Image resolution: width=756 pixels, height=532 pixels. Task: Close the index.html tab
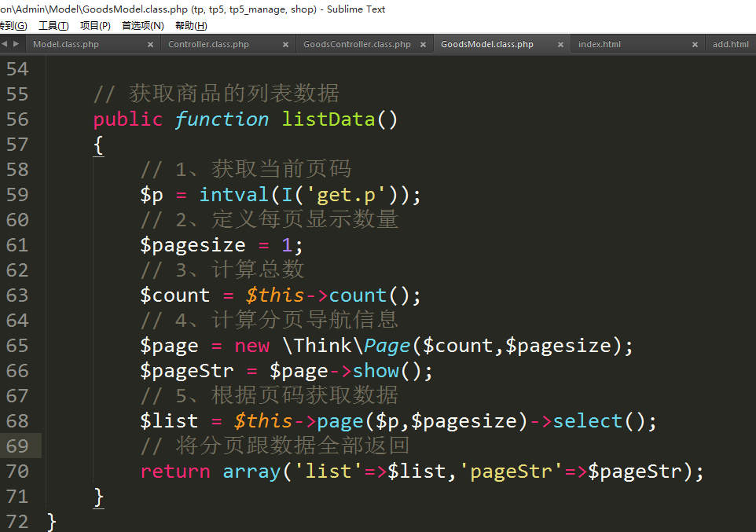(695, 45)
